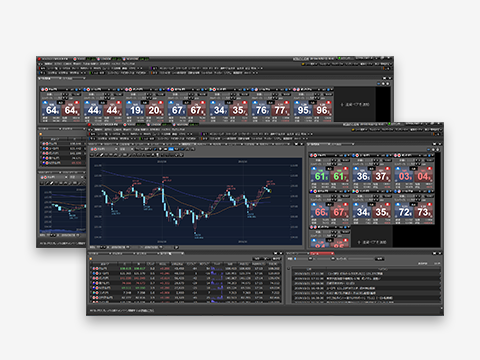The width and height of the screenshot is (480, 360).
Task: Click the blue icon on the 36 bid tile
Action: 356,169
